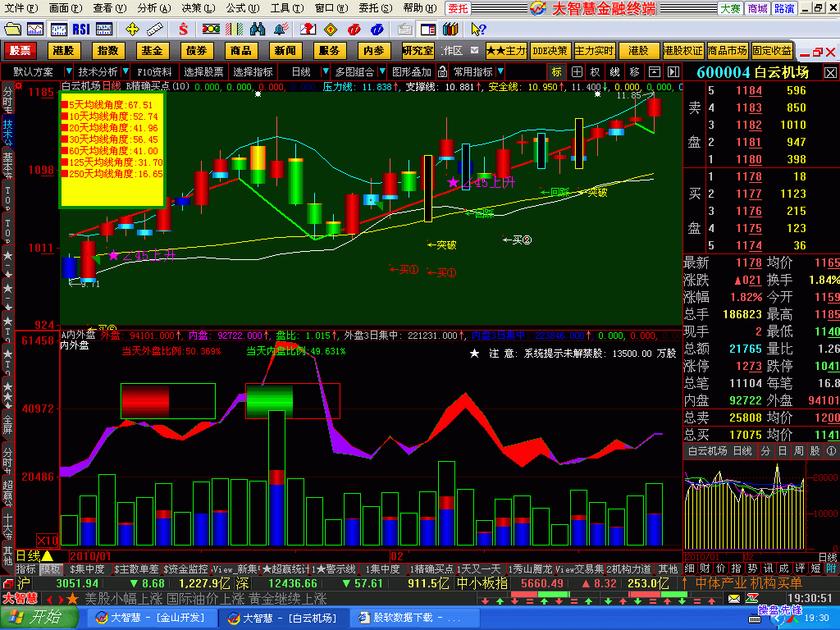Open the yellow folder icon in toolbar
840x630 pixels.
click(x=12, y=30)
